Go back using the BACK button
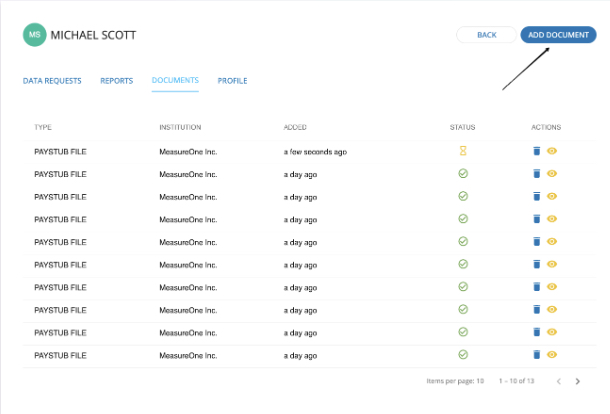Viewport: 610px width, 414px height. [x=486, y=35]
